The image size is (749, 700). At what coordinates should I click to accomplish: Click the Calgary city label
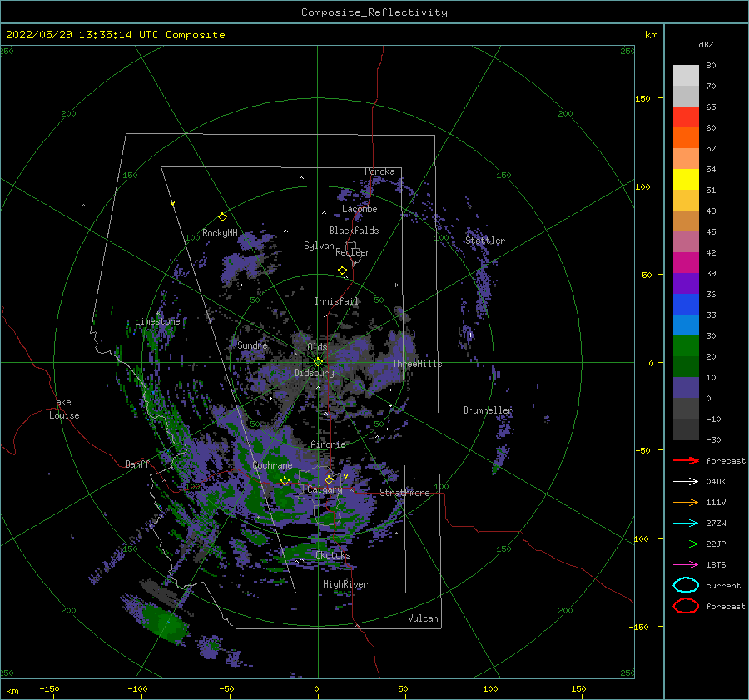(x=325, y=489)
